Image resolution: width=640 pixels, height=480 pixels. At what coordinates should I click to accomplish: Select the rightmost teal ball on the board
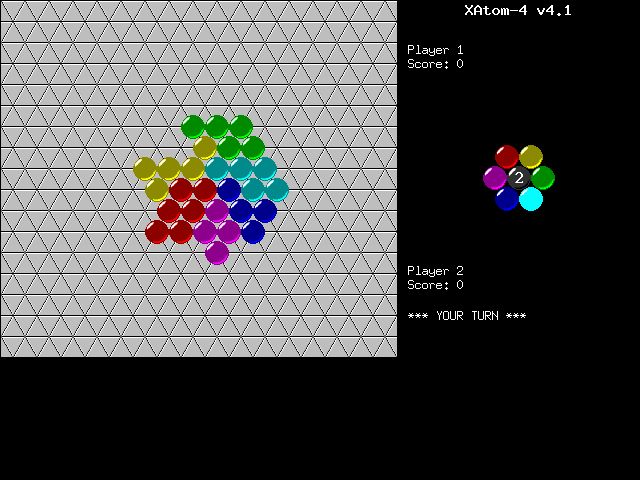coord(277,190)
